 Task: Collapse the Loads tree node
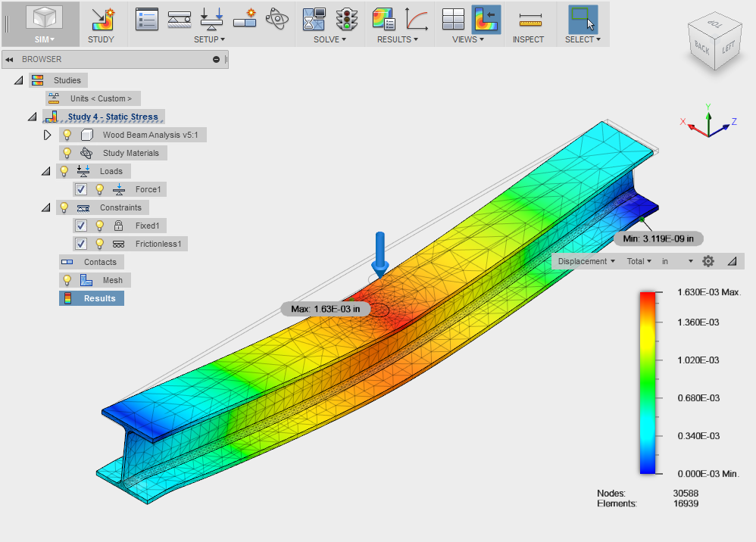(45, 171)
